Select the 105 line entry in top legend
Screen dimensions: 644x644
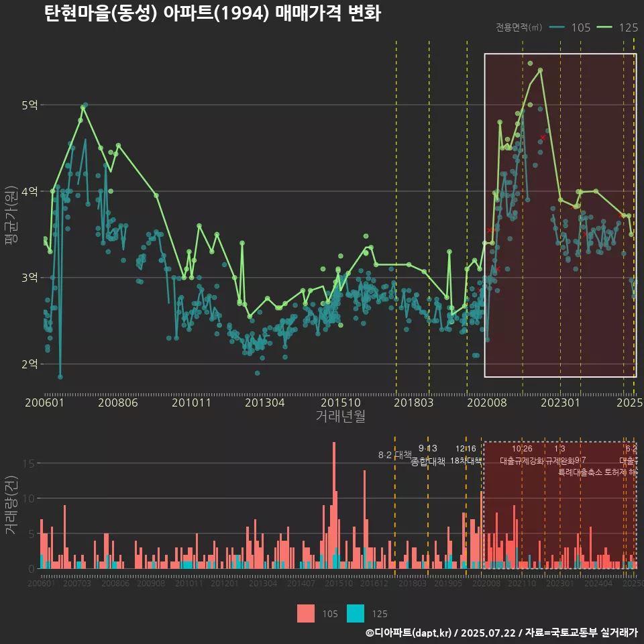pos(570,28)
